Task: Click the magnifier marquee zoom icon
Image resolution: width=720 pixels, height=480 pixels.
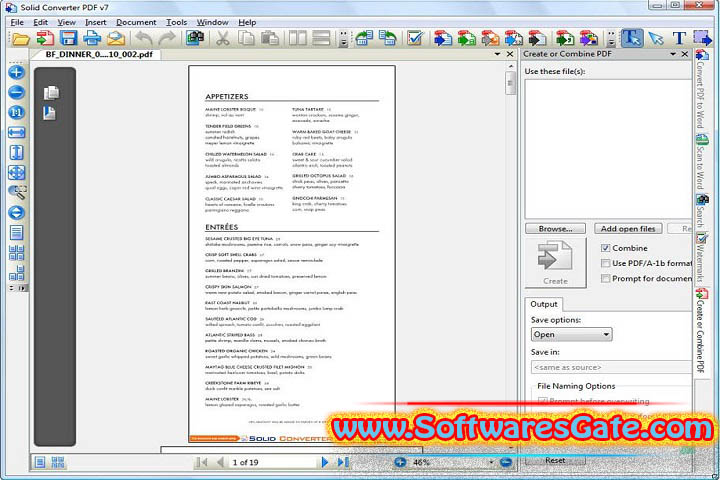Action: coord(17,192)
